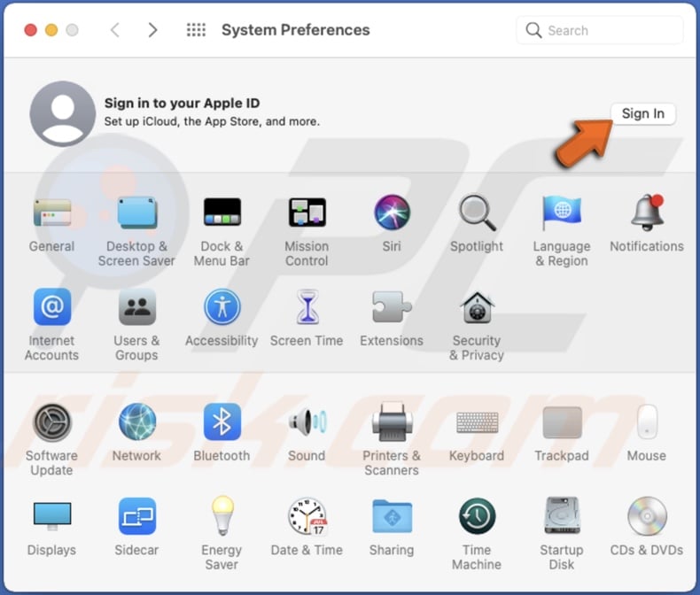Open CDs & DVDs preferences
Image resolution: width=700 pixels, height=595 pixels.
tap(647, 516)
